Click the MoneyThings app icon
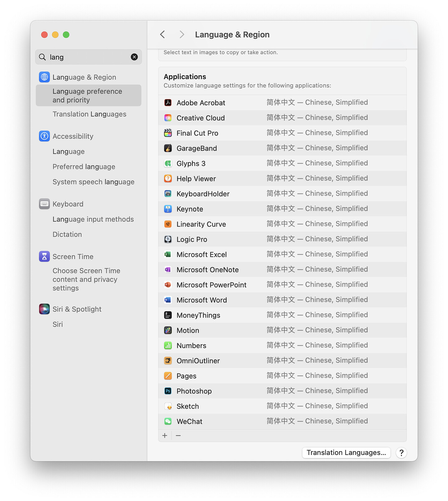The width and height of the screenshot is (448, 501). (168, 315)
